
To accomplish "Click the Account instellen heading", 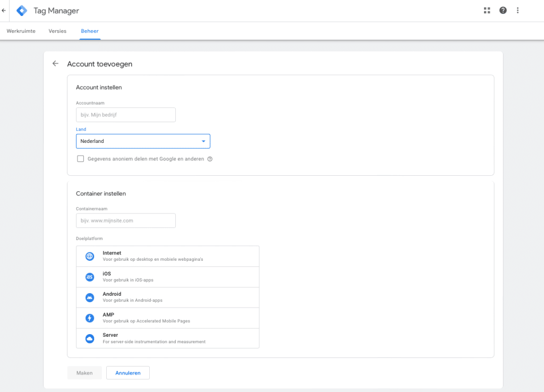I will (x=99, y=88).
